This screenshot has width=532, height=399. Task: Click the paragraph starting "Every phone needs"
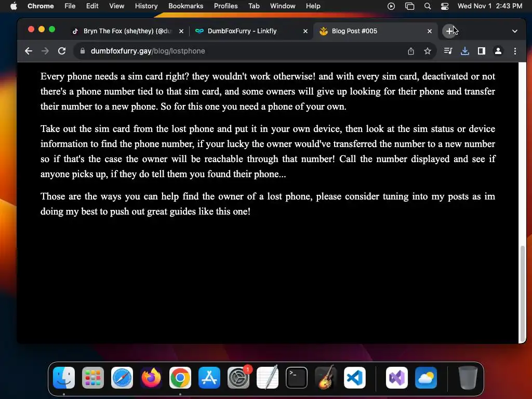[x=268, y=91]
